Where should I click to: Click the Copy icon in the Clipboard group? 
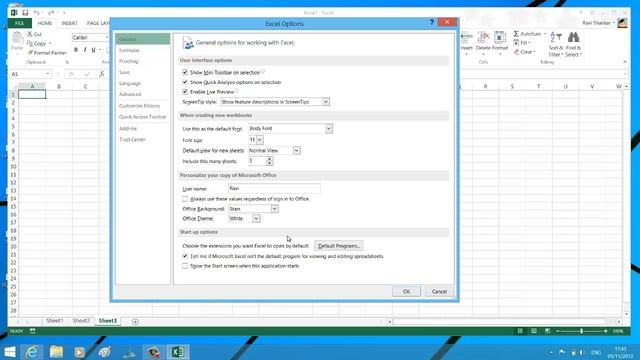point(30,43)
